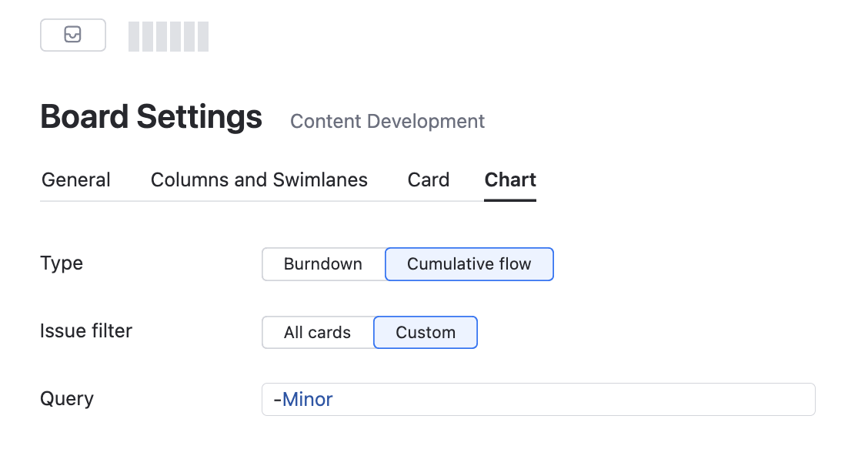Click the Type setting label
This screenshot has width=868, height=456.
62,263
